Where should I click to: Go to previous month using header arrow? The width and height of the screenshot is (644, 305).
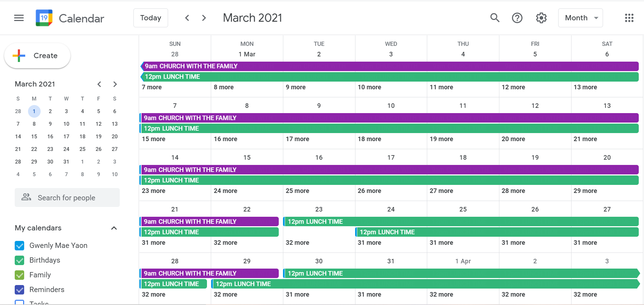pos(187,18)
